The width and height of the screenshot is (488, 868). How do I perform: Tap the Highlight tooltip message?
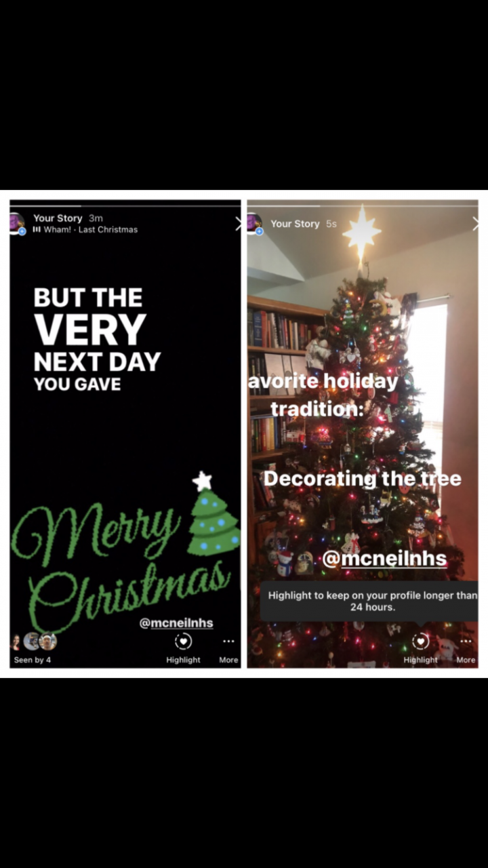tap(369, 601)
